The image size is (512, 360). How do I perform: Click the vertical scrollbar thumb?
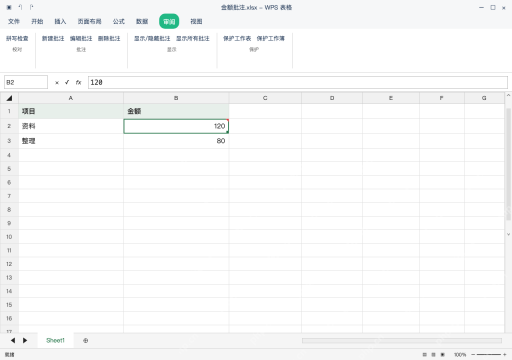click(508, 164)
